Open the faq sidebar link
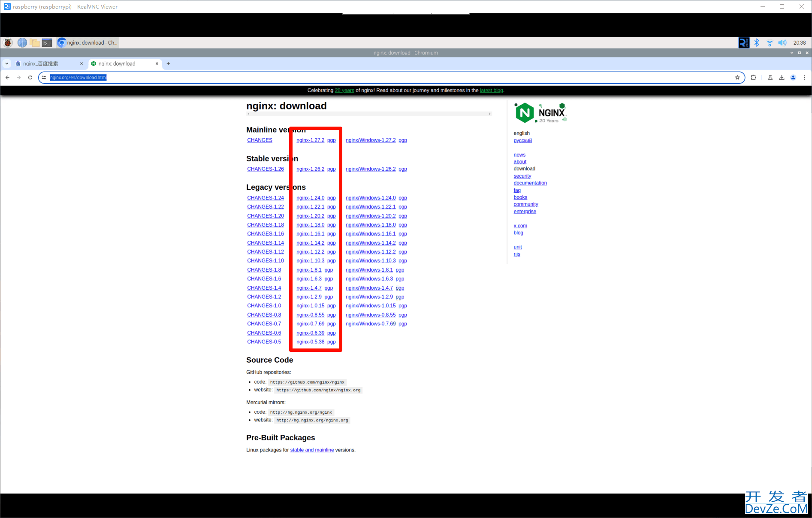 point(517,191)
